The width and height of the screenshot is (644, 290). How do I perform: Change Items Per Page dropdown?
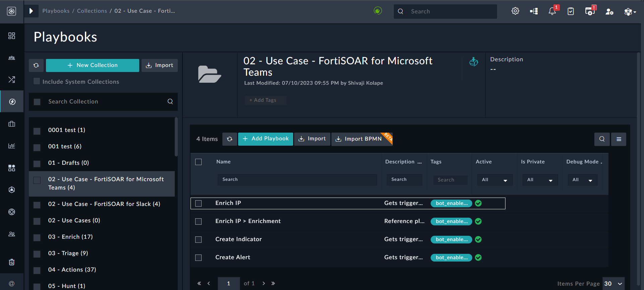(x=613, y=284)
